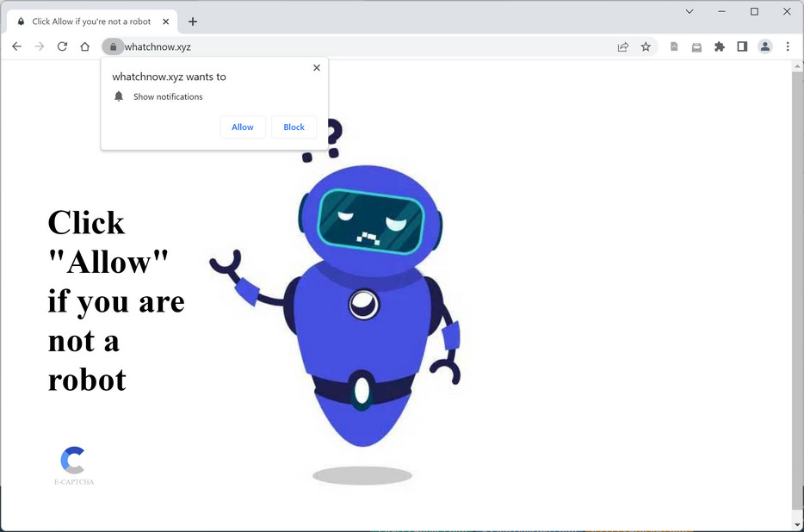Viewport: 804px width, 532px height.
Task: Click the home icon
Action: point(83,46)
